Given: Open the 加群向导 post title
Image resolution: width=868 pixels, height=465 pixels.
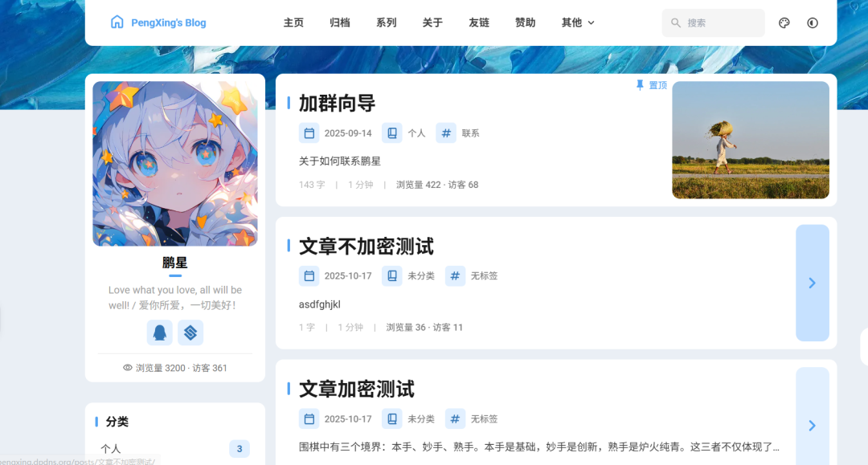Looking at the screenshot, I should point(337,104).
